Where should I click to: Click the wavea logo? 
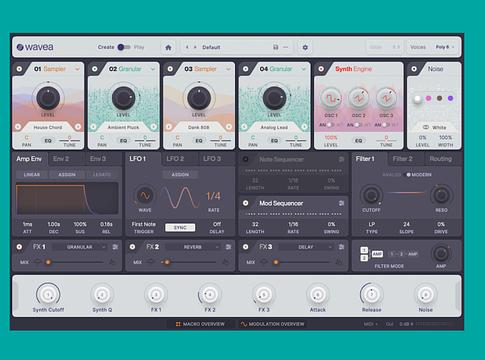coord(35,47)
